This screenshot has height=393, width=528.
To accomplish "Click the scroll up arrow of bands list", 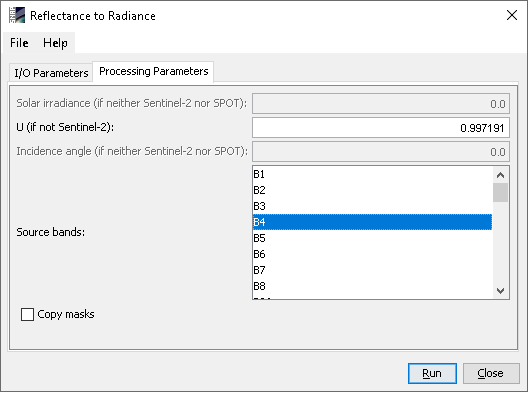I will pos(500,175).
